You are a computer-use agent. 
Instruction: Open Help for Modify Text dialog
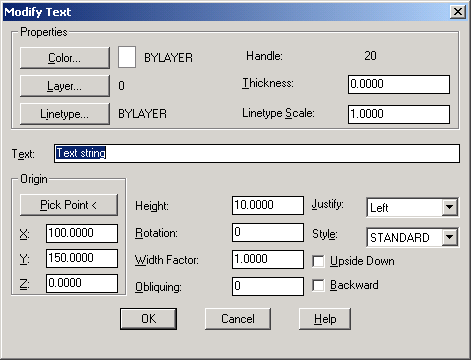[x=325, y=319]
